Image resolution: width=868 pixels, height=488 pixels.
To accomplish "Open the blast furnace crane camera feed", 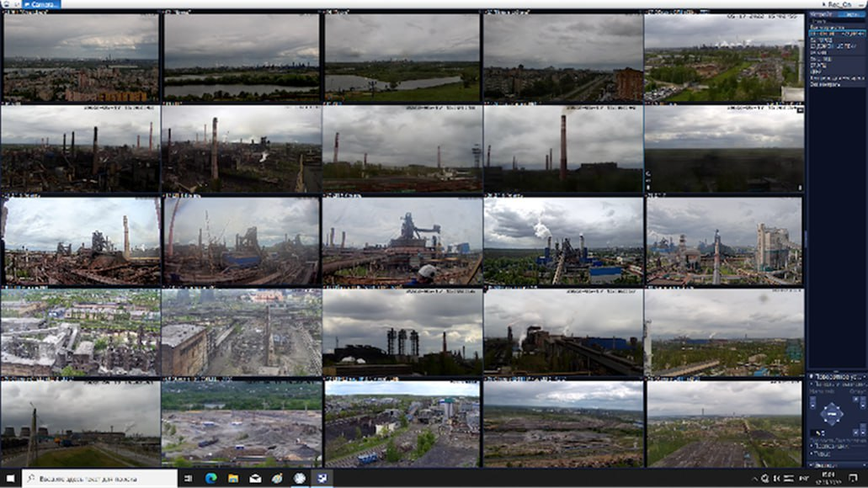I will click(x=402, y=241).
